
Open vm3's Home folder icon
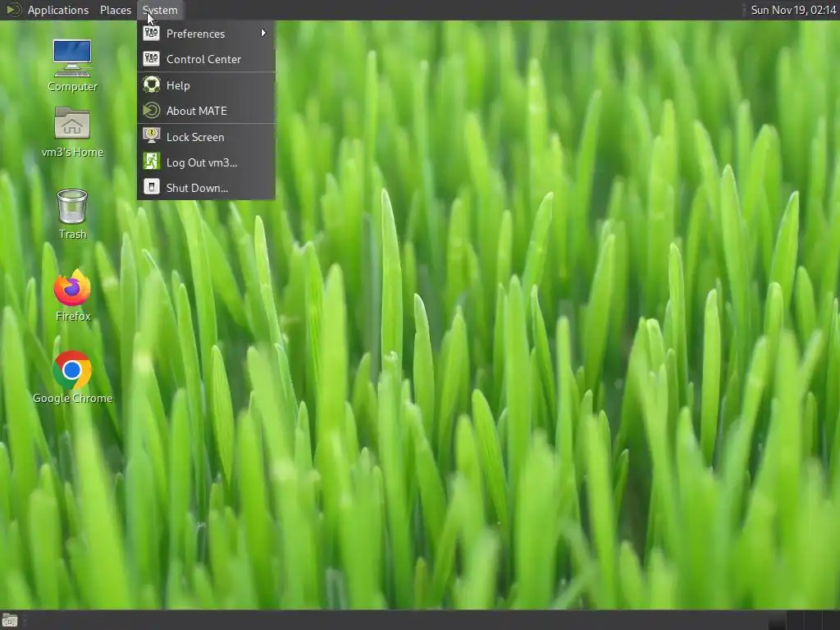point(72,123)
